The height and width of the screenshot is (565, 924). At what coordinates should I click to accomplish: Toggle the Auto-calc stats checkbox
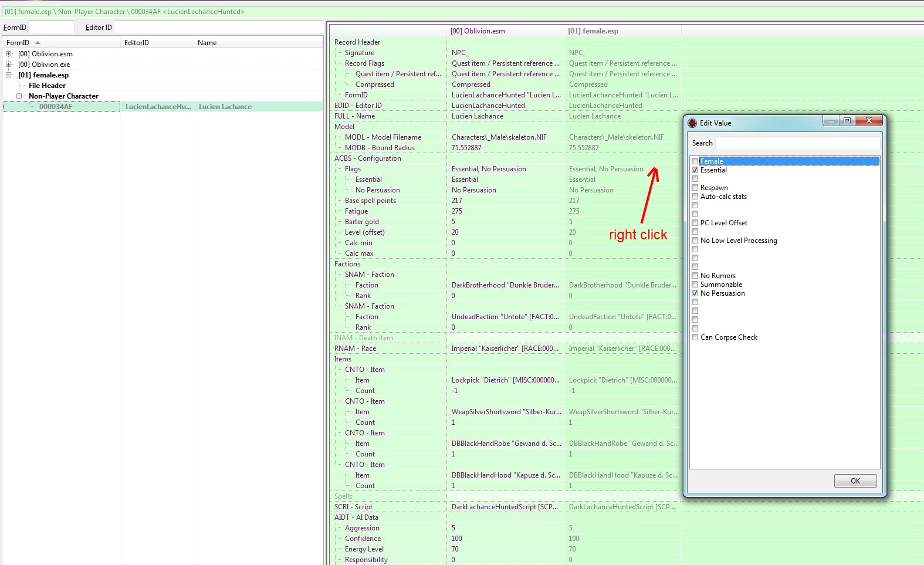point(695,197)
